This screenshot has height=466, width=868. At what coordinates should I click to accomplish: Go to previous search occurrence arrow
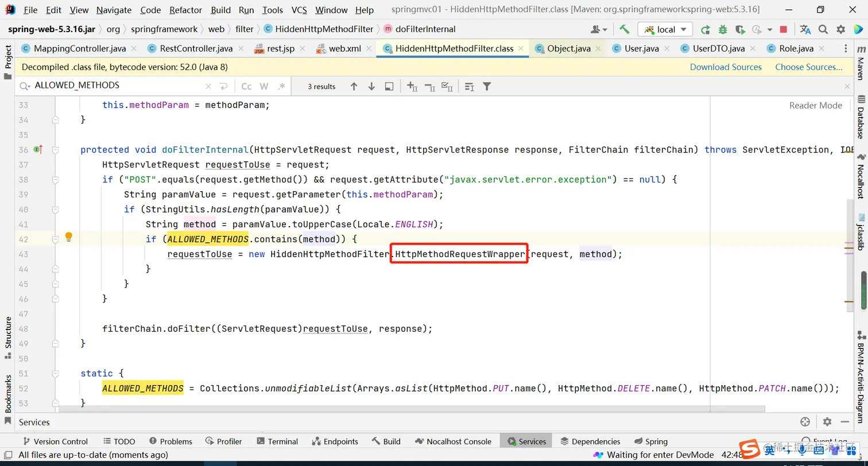pyautogui.click(x=354, y=86)
